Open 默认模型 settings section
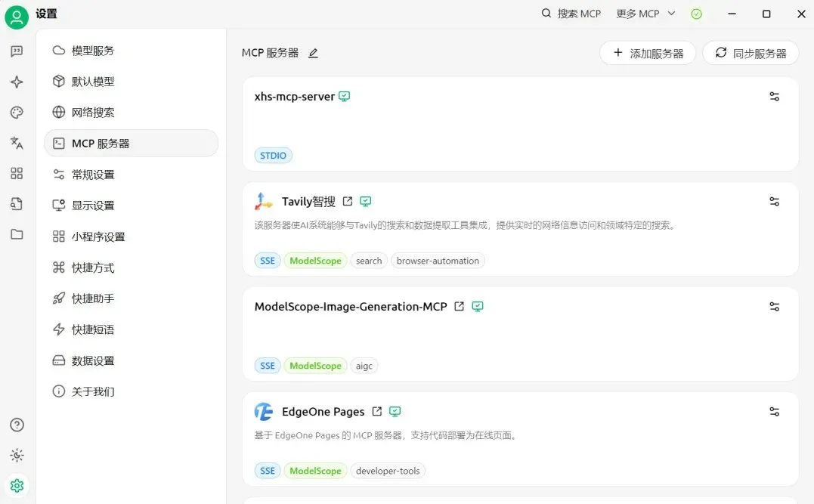This screenshot has height=504, width=814. 131,82
